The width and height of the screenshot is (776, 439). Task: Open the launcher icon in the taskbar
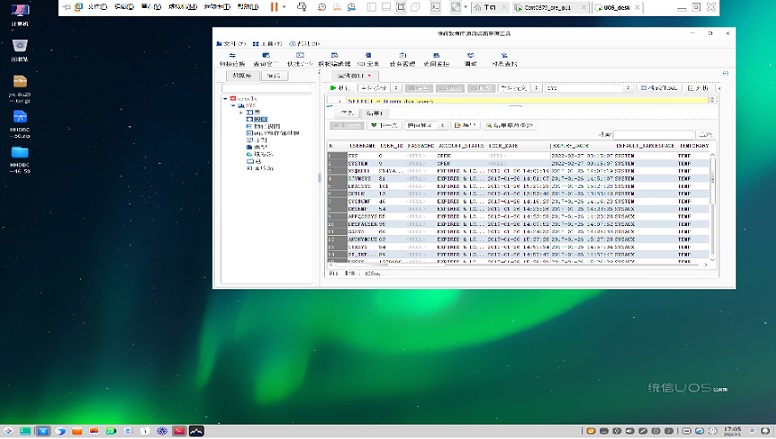tap(8, 431)
